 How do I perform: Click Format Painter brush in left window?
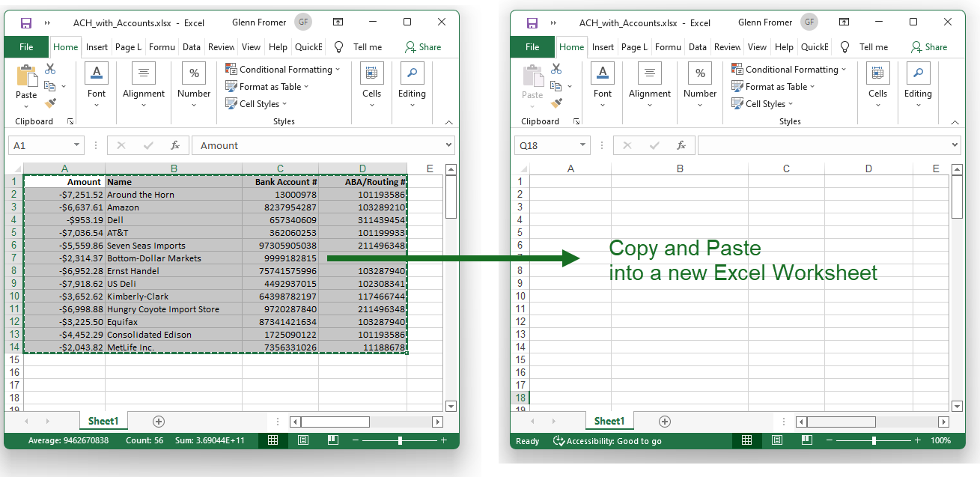(x=50, y=103)
